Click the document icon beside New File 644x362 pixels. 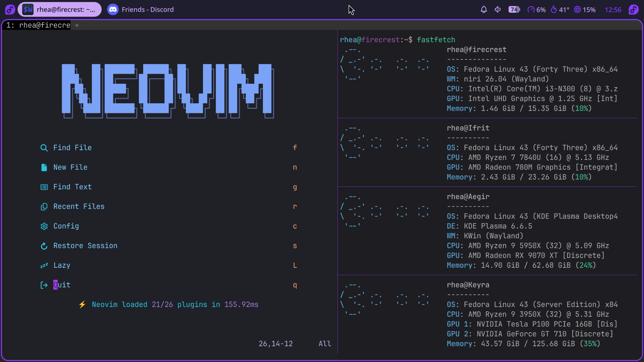click(x=44, y=167)
